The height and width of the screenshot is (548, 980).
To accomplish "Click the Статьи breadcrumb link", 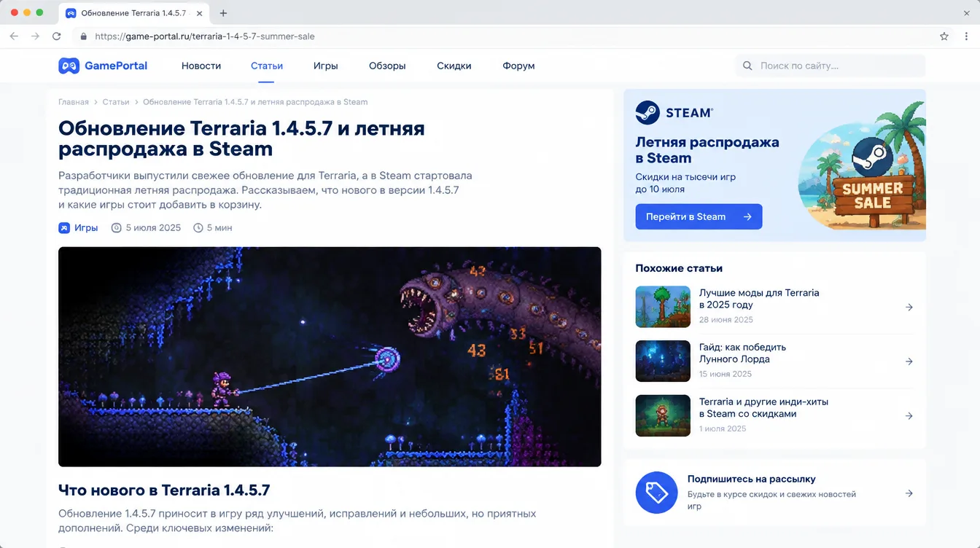I will pyautogui.click(x=116, y=102).
